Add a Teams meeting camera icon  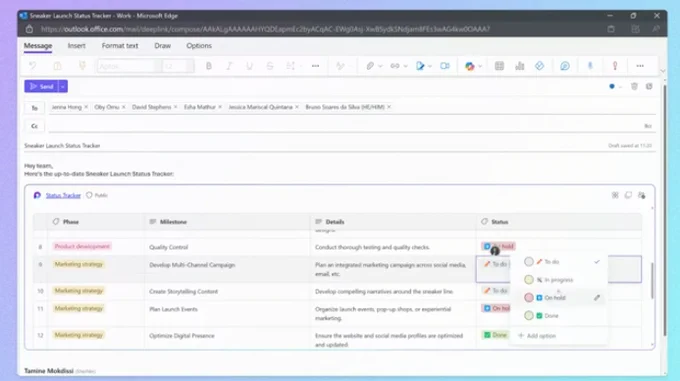pyautogui.click(x=445, y=66)
